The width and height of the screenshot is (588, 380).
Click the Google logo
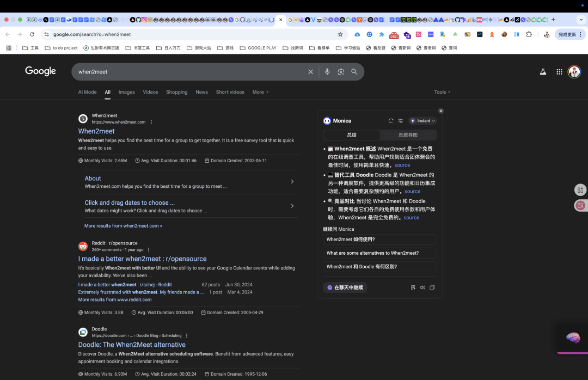(x=40, y=71)
